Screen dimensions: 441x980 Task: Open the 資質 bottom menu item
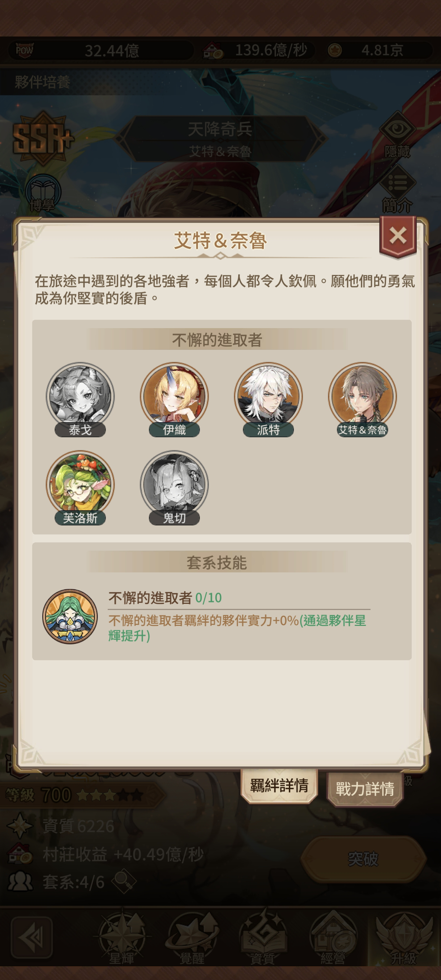262,939
